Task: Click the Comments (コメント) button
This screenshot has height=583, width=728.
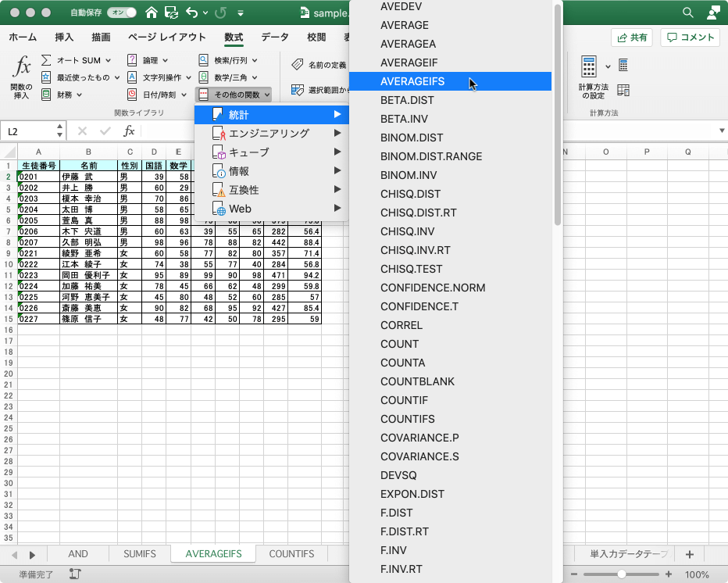Action: pos(690,38)
